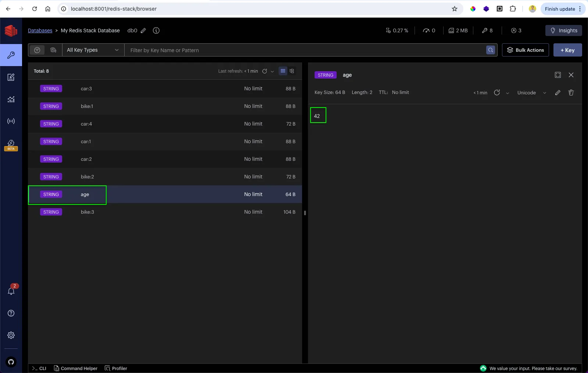Open the Redis logo home icon
The image size is (588, 373).
click(x=11, y=31)
